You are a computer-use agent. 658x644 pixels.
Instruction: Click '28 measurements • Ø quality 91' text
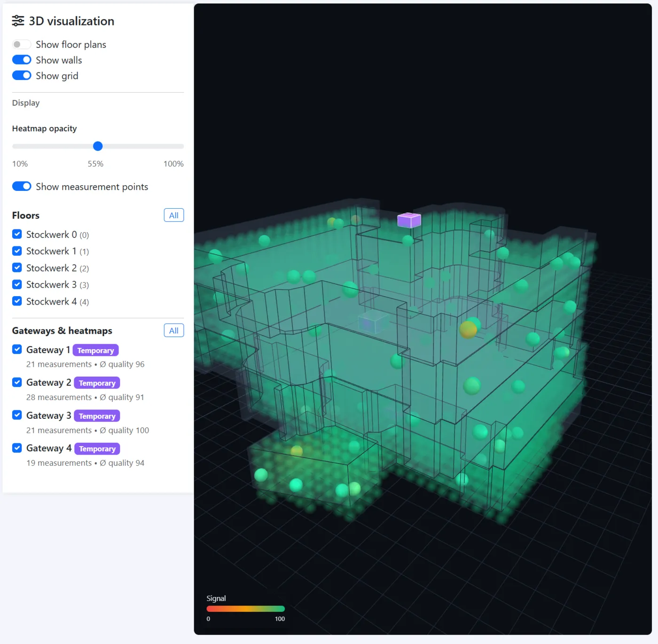(85, 397)
